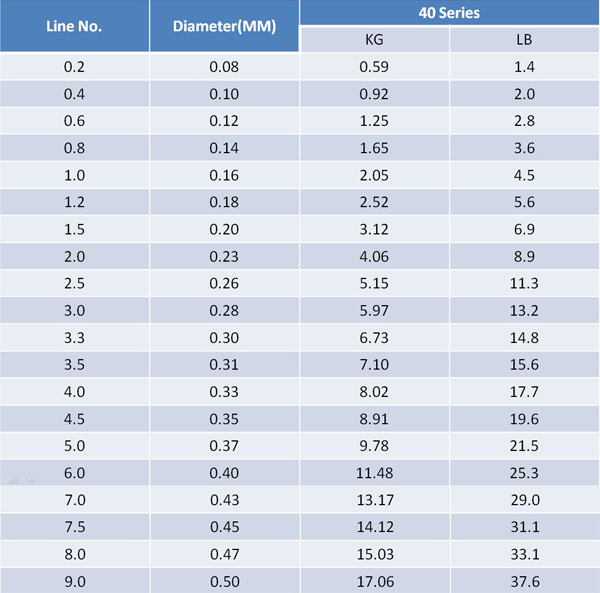Select diameter cell showing 0.43
The width and height of the screenshot is (600, 593).
point(224,499)
